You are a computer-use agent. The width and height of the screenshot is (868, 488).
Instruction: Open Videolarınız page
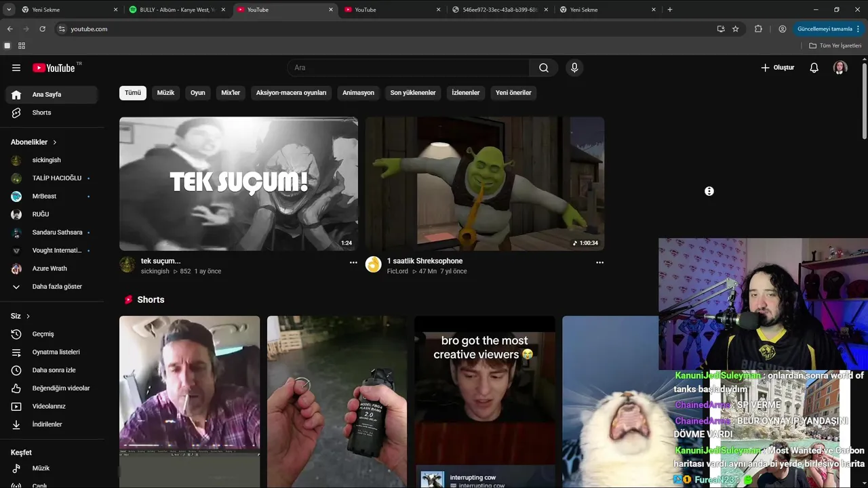(x=52, y=407)
